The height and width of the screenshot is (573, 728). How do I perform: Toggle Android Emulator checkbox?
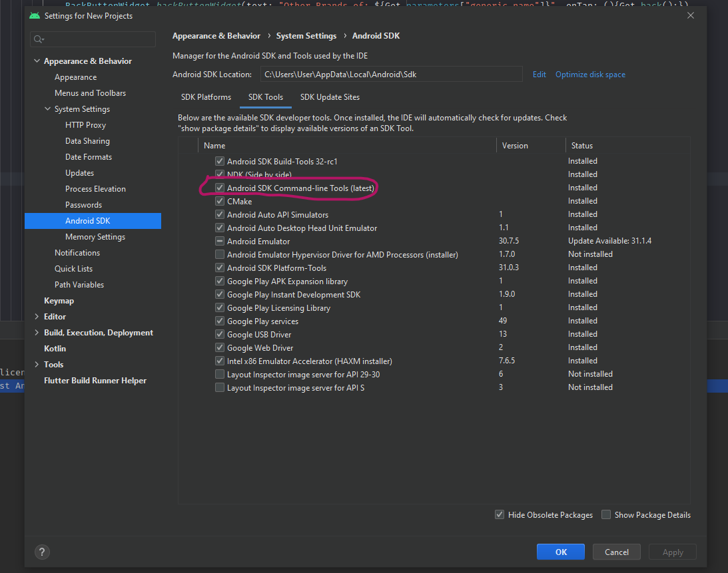220,242
